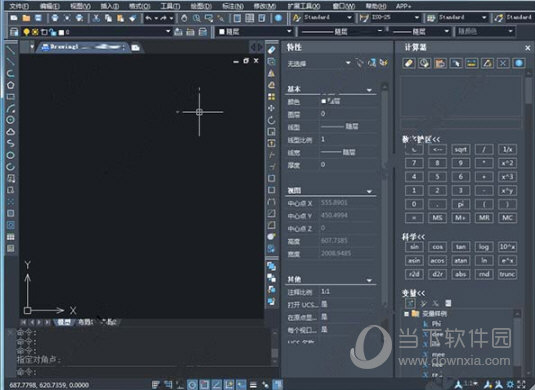Select the Erase tool in the modify toolbar

[271, 50]
